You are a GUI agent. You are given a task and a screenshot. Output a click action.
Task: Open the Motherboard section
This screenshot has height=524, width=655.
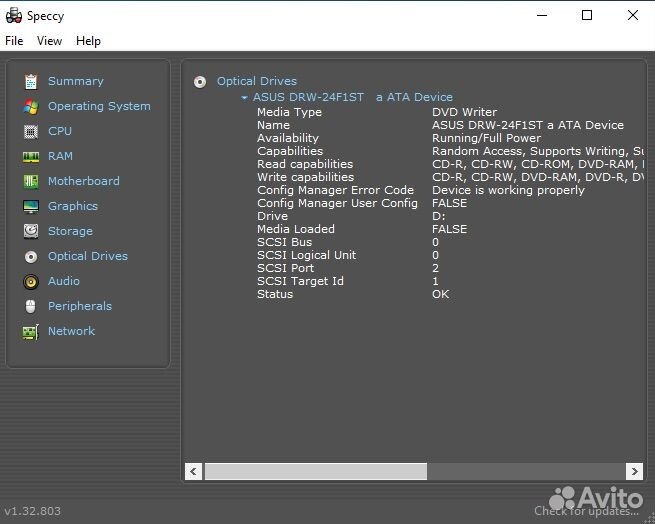coord(84,181)
